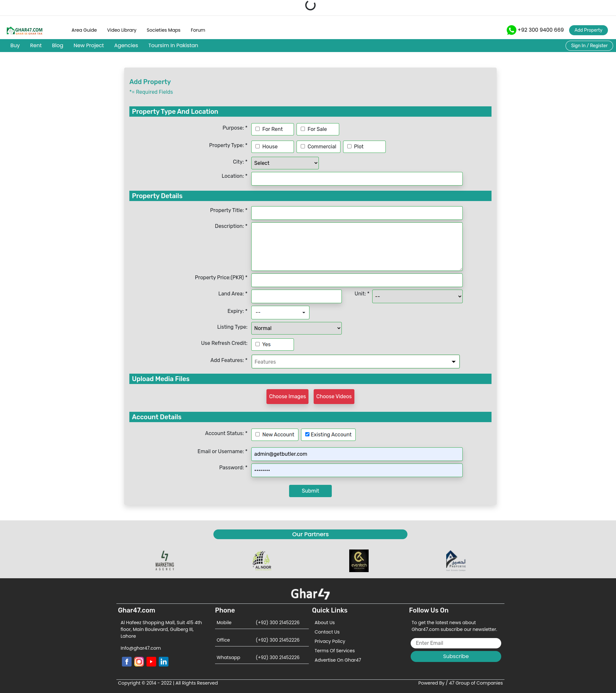Open the City select dropdown
Viewport: 616px width, 693px height.
tap(285, 163)
